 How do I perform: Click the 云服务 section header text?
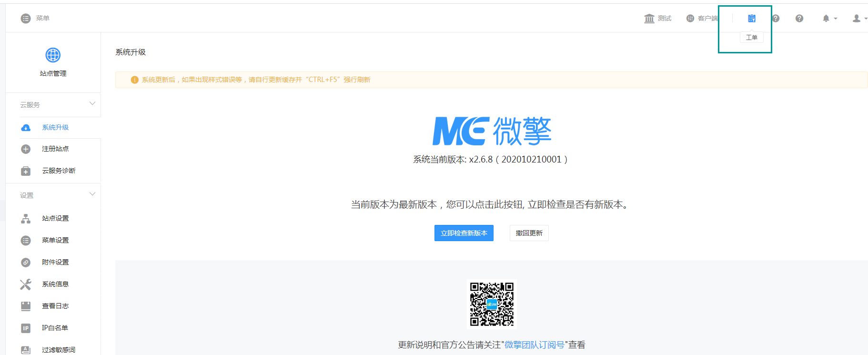click(30, 105)
